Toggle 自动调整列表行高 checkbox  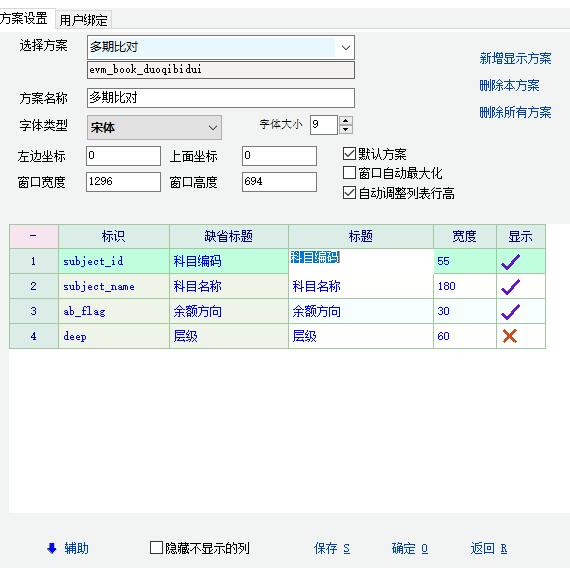349,193
